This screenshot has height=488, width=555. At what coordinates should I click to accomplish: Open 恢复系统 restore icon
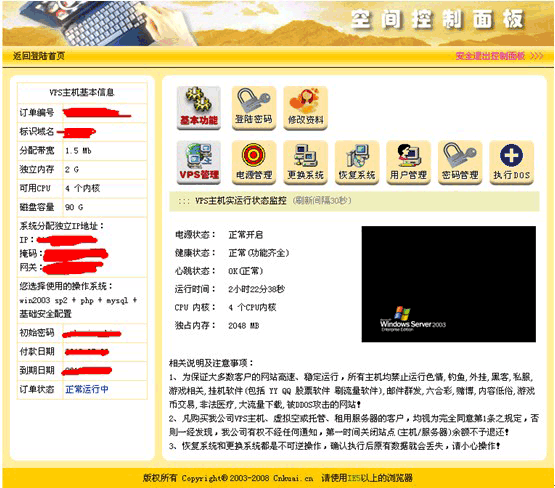(357, 162)
